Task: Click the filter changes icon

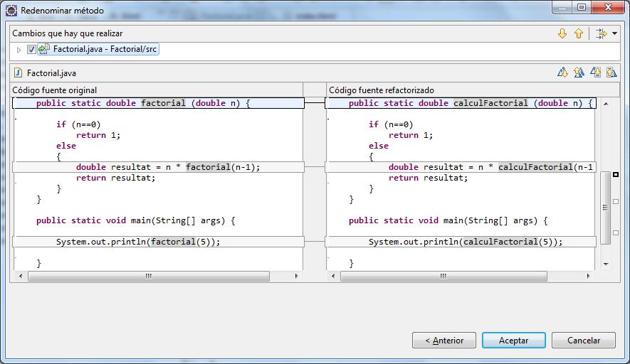Action: click(601, 33)
